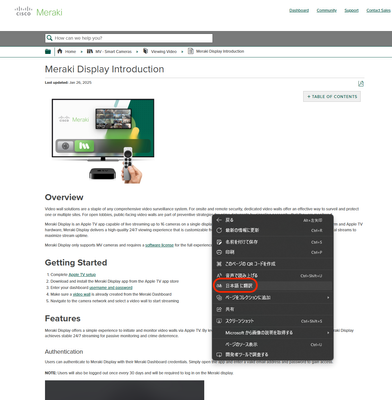Click the QR code icon in the context menu
Viewport: 392px width, 400px height.
coord(219,264)
